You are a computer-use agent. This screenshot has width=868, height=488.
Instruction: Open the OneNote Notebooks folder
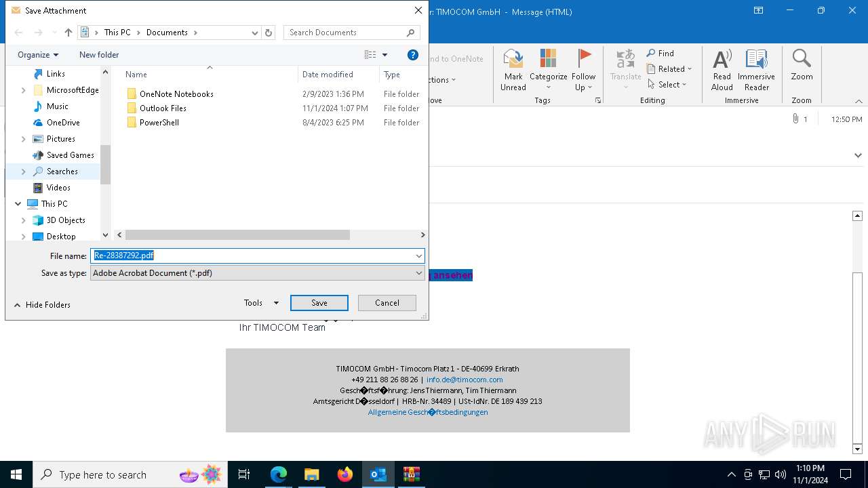coord(176,94)
